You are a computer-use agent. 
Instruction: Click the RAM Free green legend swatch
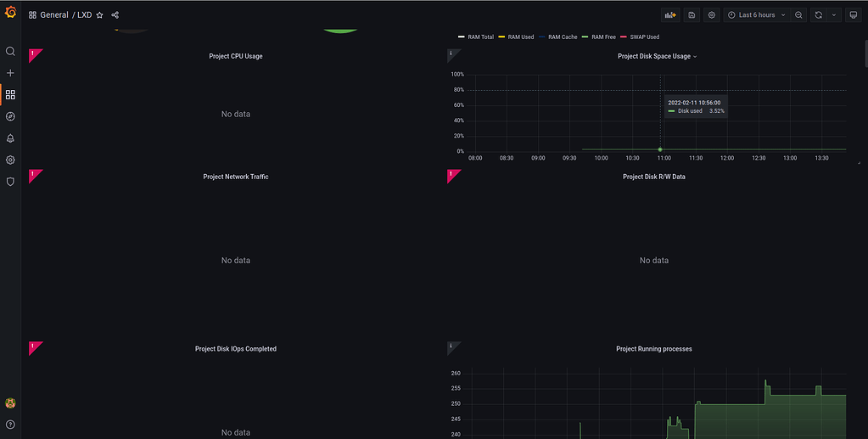point(586,37)
